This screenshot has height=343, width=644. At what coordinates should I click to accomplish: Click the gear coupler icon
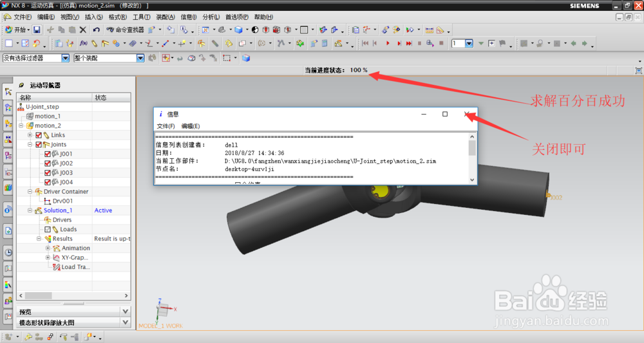116,44
